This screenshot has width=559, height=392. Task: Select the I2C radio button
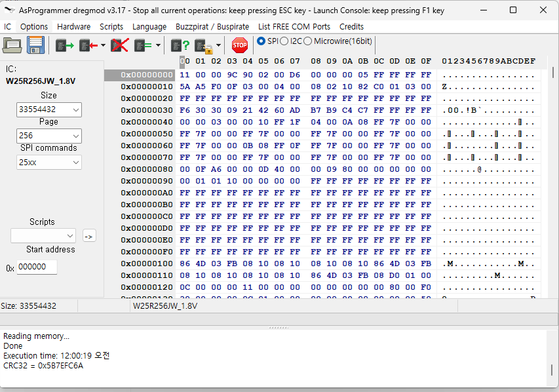(x=284, y=41)
